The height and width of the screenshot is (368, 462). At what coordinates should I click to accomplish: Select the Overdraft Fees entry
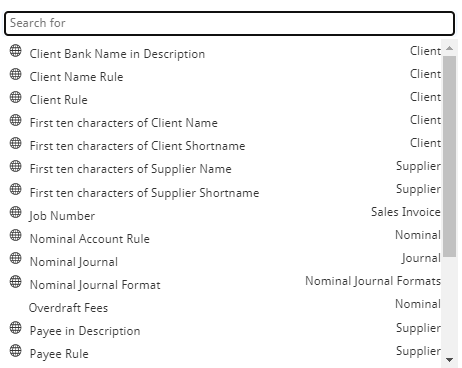[225, 307]
